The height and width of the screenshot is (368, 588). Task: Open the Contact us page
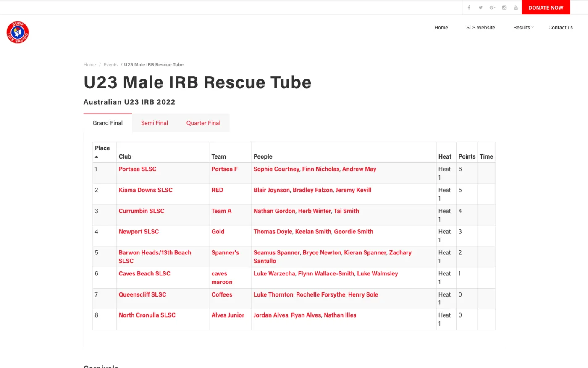[560, 28]
